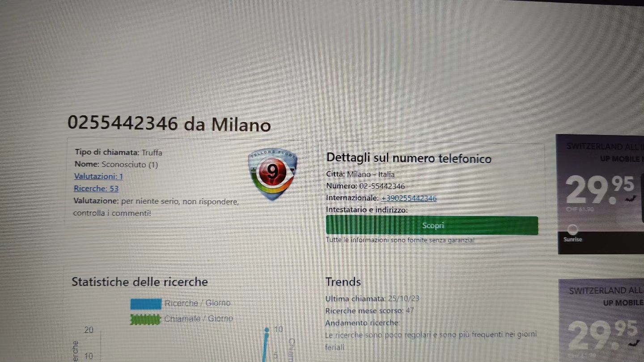Screen dimensions: 644x362
Task: Click the blue data point on search chart
Action: click(267, 330)
